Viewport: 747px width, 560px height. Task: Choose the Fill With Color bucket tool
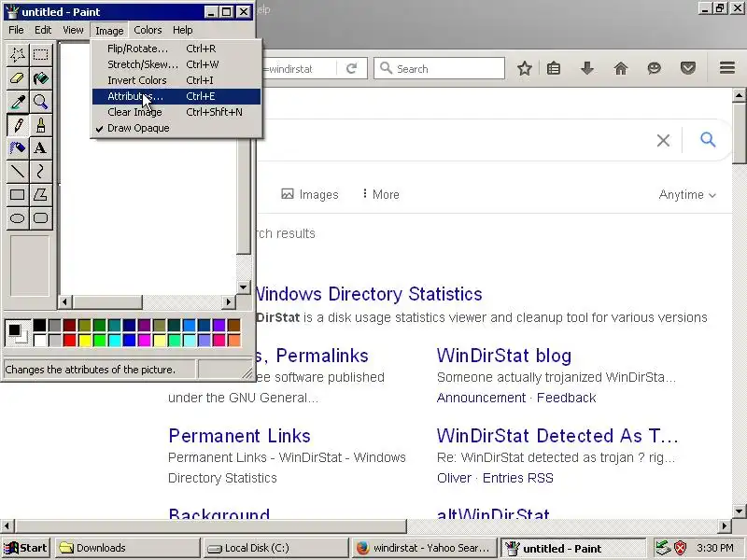pyautogui.click(x=40, y=78)
